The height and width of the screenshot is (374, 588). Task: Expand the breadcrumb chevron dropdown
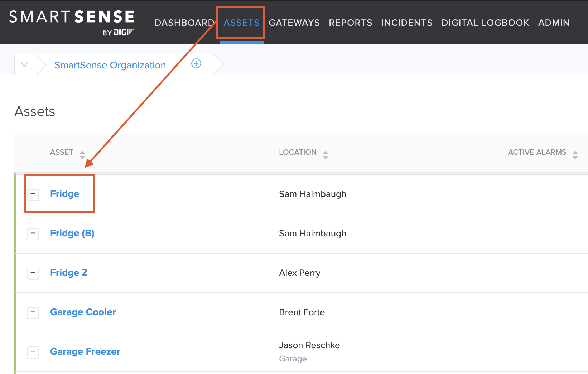(x=24, y=65)
